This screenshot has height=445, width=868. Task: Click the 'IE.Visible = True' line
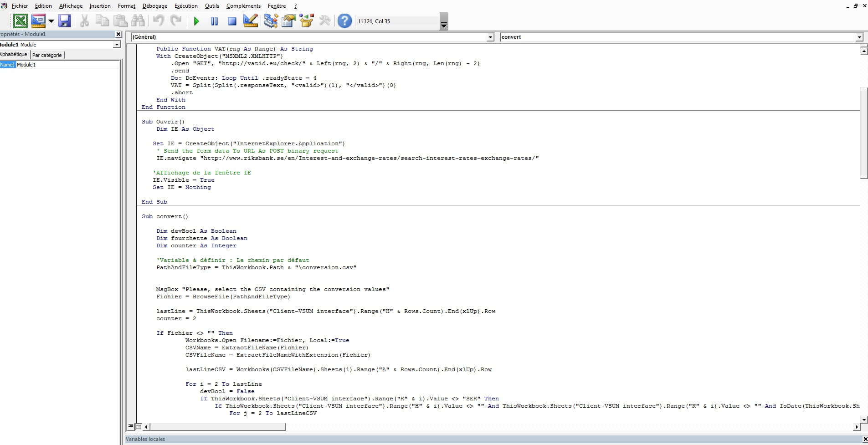pos(183,180)
